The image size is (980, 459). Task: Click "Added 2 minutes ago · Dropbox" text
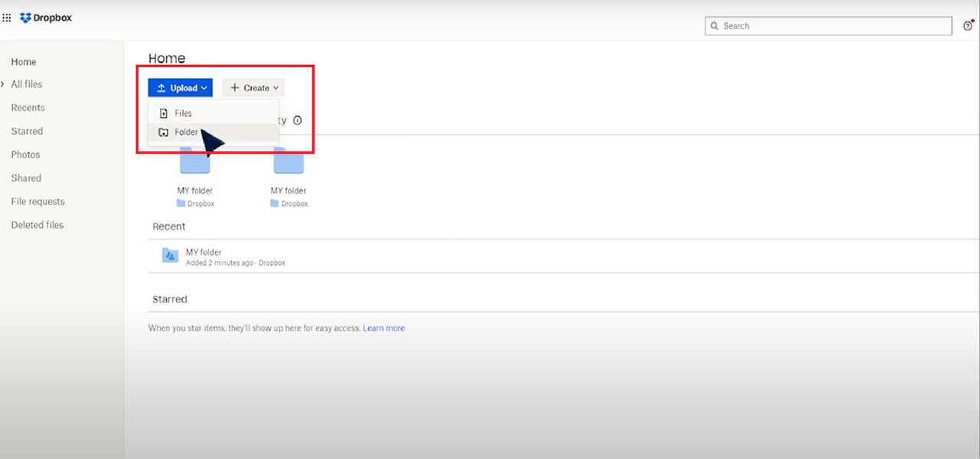click(235, 263)
